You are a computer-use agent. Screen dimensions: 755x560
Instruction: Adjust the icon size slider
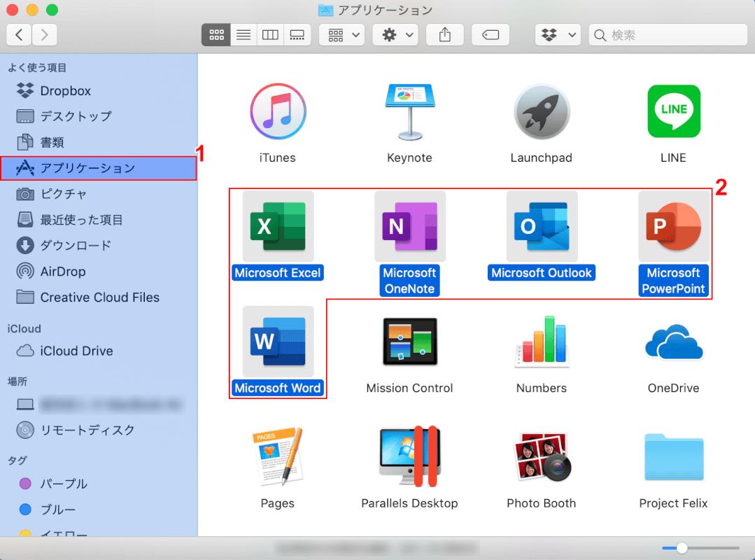click(682, 547)
